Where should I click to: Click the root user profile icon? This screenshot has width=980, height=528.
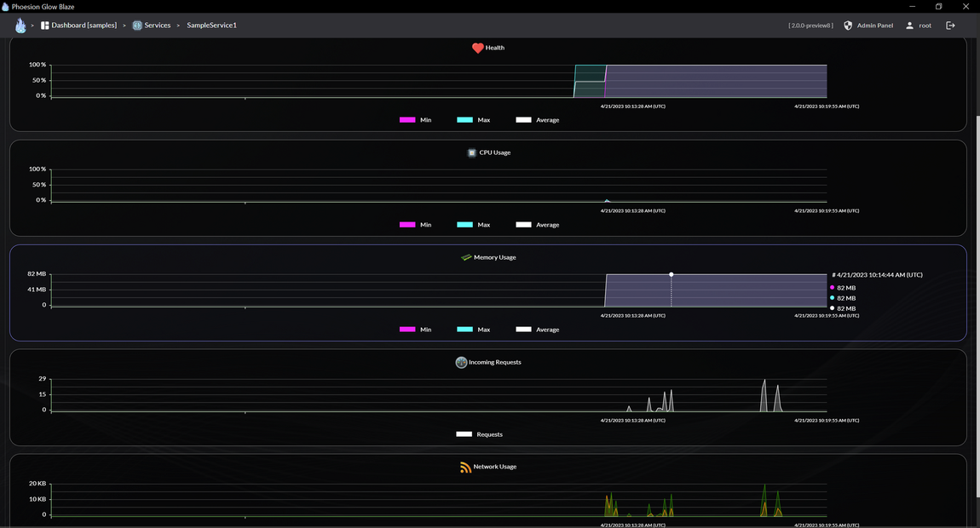909,26
